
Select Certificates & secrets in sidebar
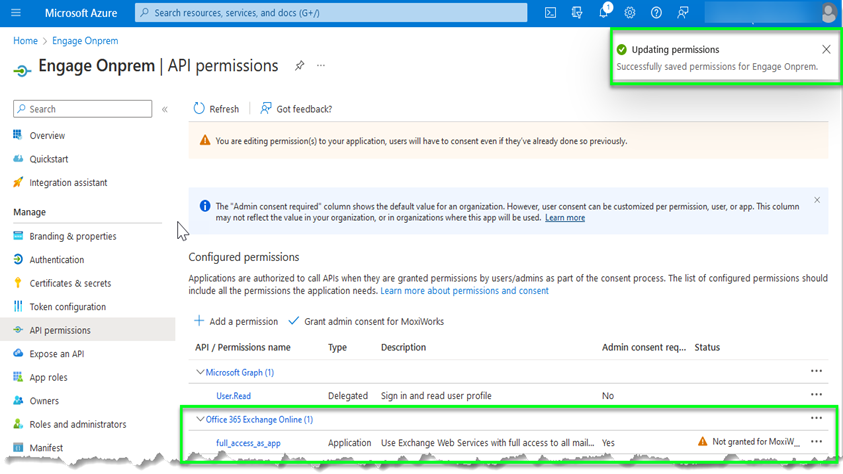(70, 283)
